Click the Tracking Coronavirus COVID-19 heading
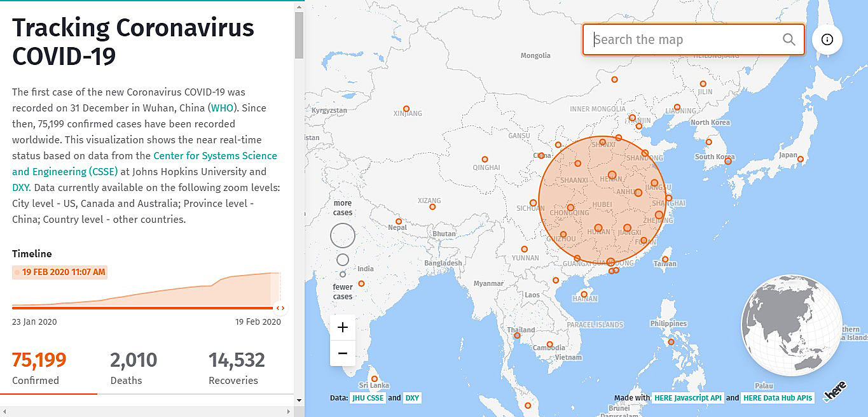This screenshot has width=868, height=417. 133,42
